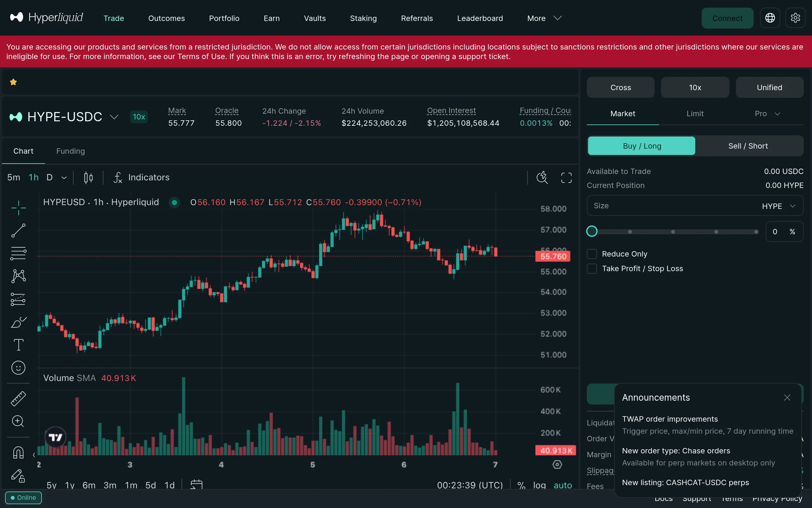
Task: Click the percentage input box
Action: pos(784,231)
